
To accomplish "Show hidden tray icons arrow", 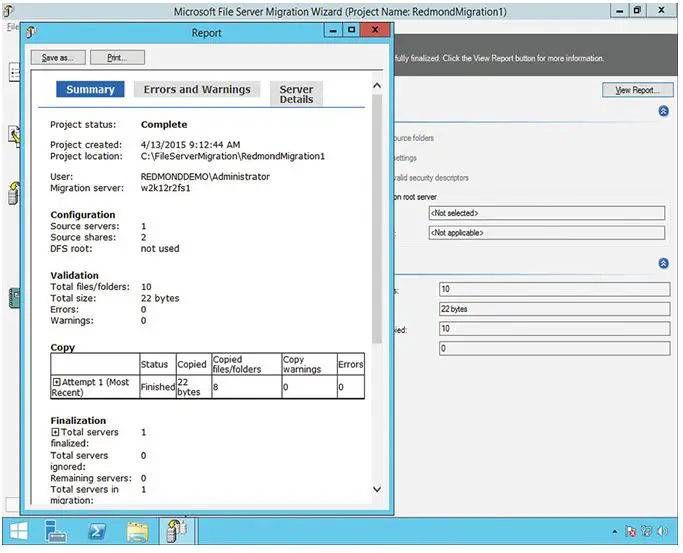I will 615,531.
